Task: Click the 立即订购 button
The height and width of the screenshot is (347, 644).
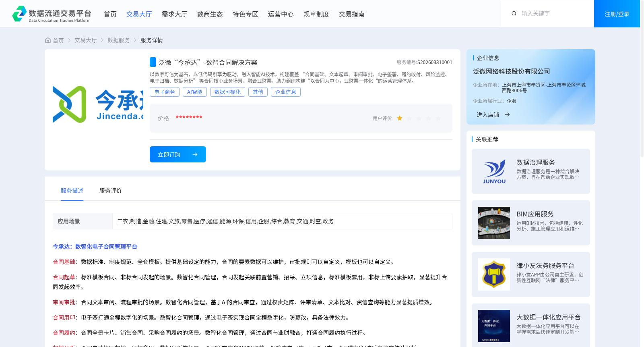Action: coord(178,154)
